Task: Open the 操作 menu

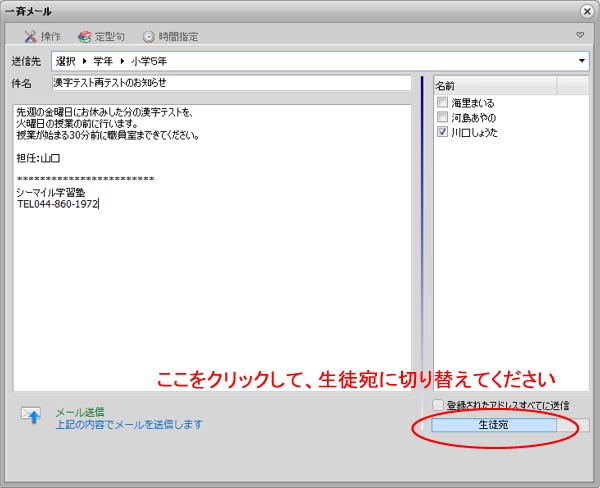Action: 50,36
